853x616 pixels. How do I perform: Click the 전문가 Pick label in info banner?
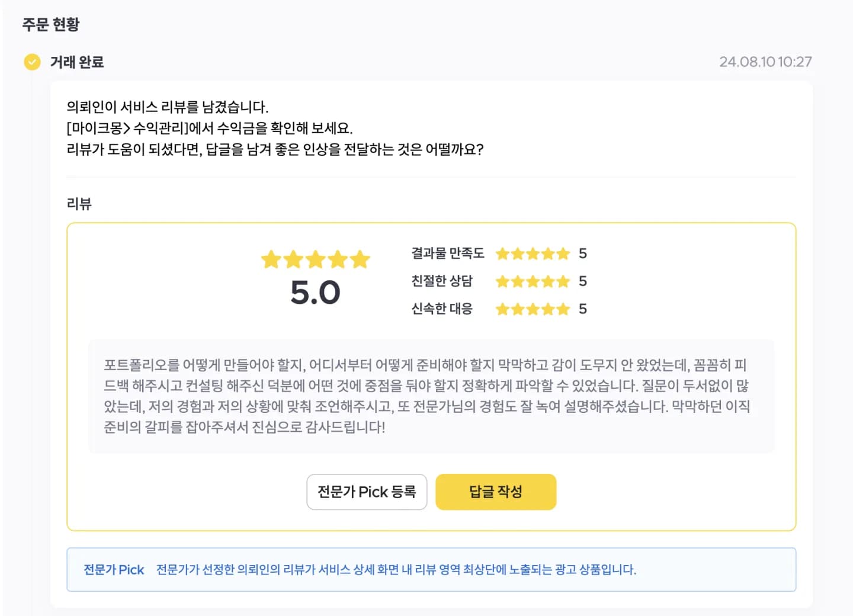[x=114, y=570]
